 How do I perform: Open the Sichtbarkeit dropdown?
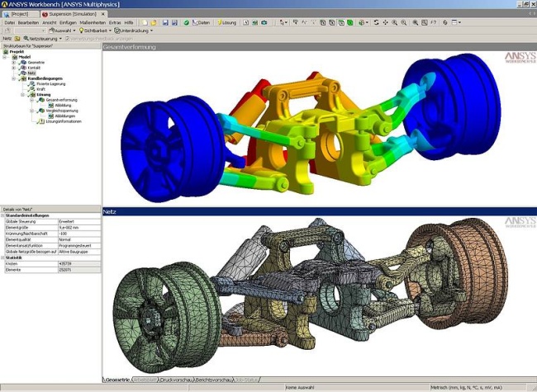[x=95, y=31]
